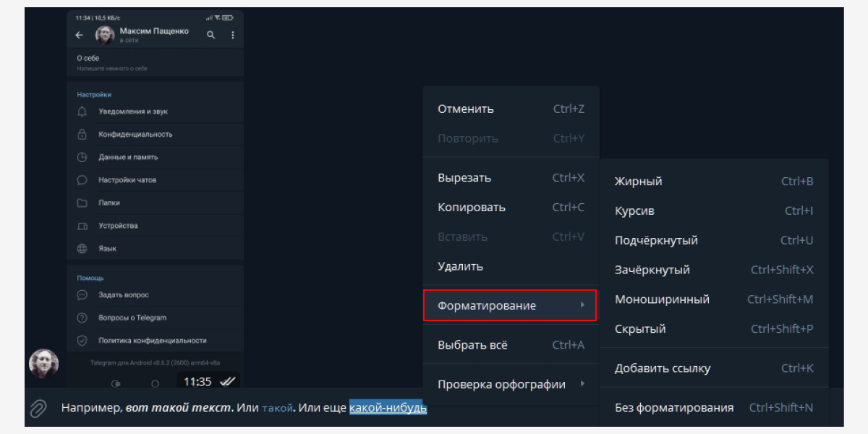The image size is (868, 434).
Task: Click the sender avatar thumbnail beside message
Action: pyautogui.click(x=43, y=364)
